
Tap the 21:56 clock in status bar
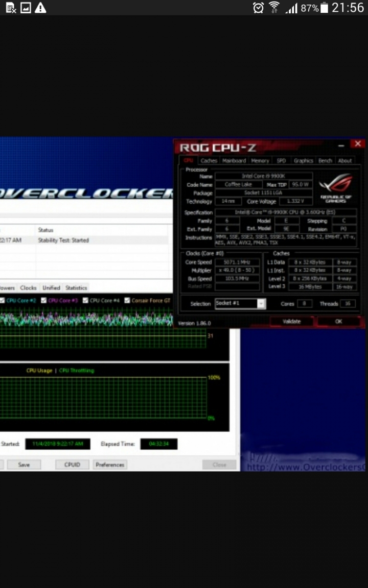tap(348, 8)
